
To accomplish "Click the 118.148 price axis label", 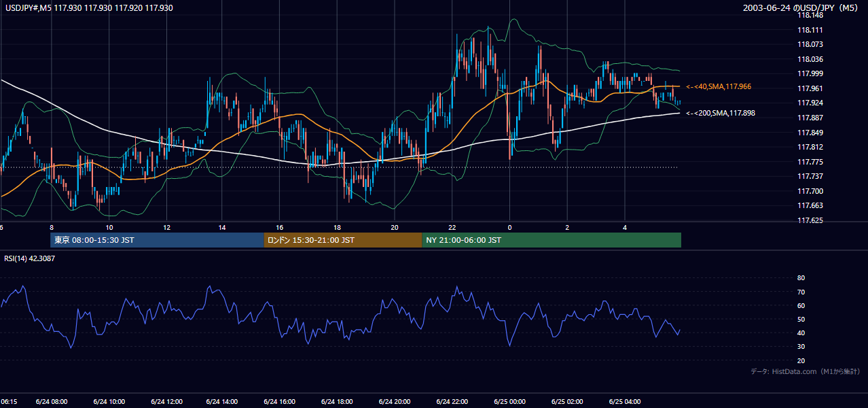I will coord(810,15).
